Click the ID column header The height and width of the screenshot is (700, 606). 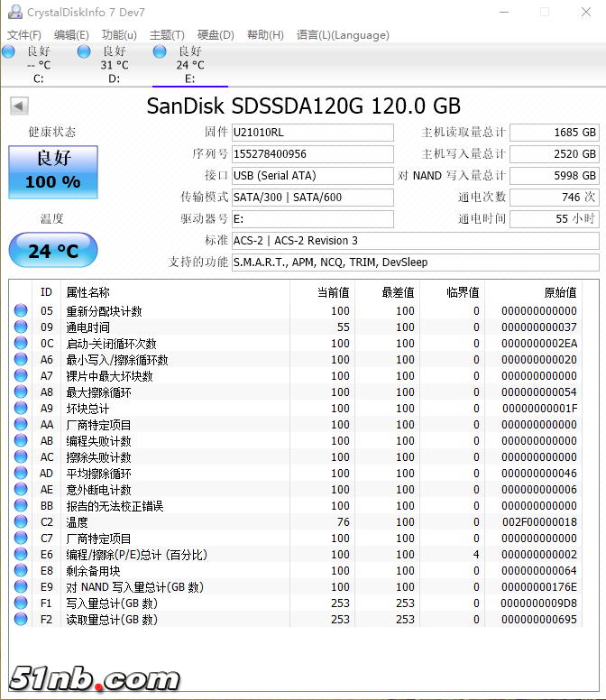coord(46,292)
